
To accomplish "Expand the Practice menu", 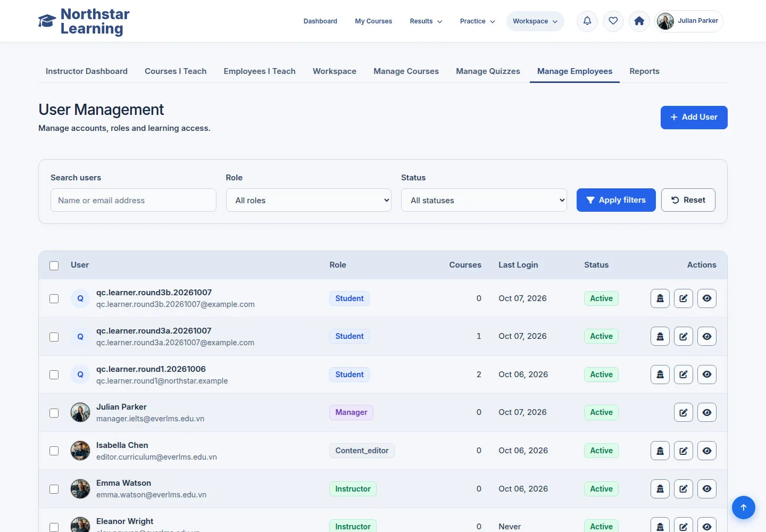I will 477,21.
